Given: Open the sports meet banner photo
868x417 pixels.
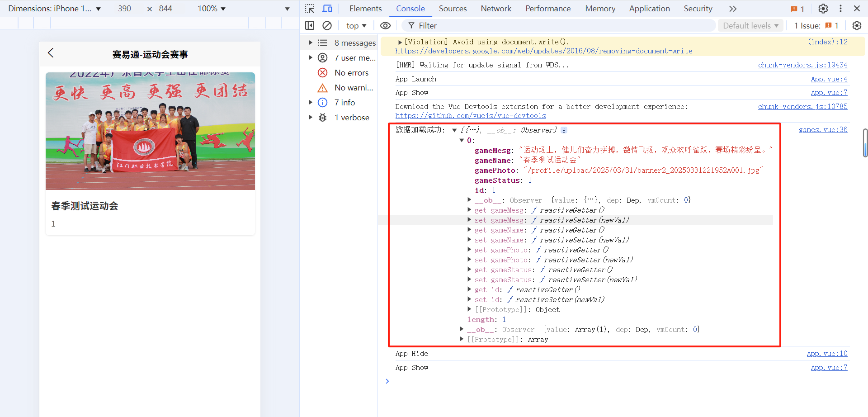Looking at the screenshot, I should pyautogui.click(x=150, y=131).
